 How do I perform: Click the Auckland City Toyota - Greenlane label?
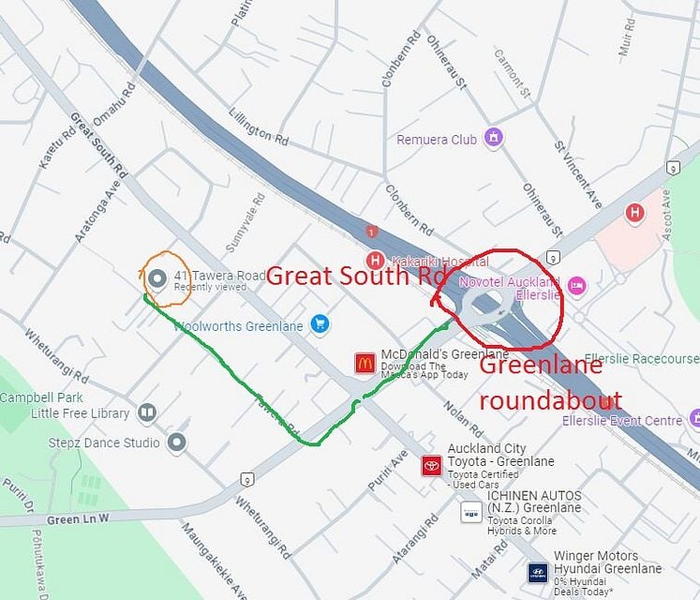pos(501,455)
